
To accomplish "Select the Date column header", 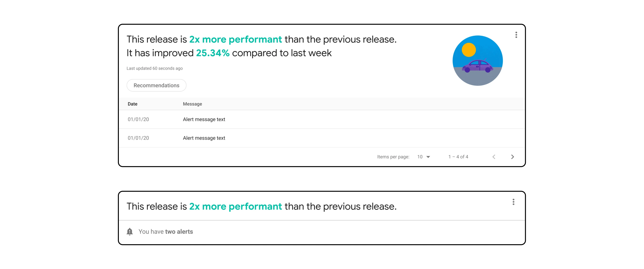I will click(x=132, y=104).
